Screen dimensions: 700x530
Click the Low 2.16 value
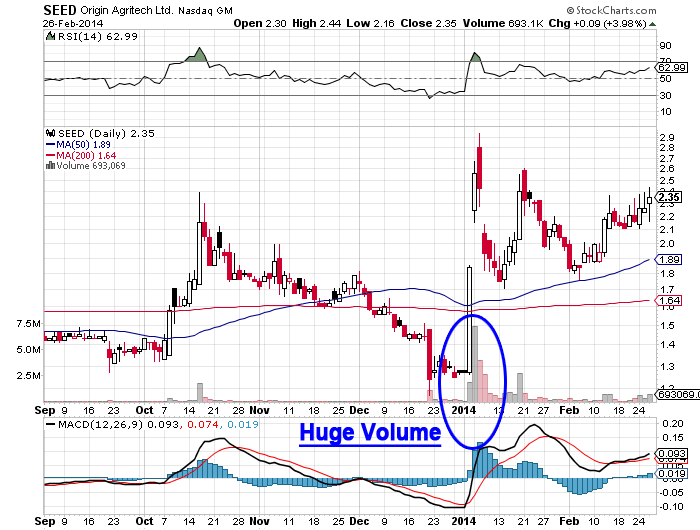(371, 24)
